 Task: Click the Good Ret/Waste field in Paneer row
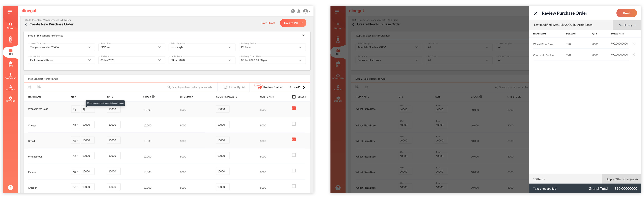tap(223, 171)
